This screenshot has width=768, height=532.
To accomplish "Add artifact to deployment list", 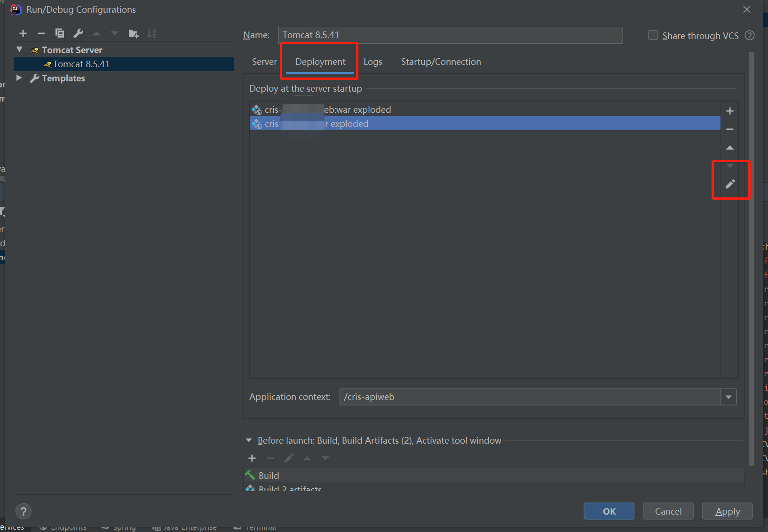I will (x=730, y=111).
